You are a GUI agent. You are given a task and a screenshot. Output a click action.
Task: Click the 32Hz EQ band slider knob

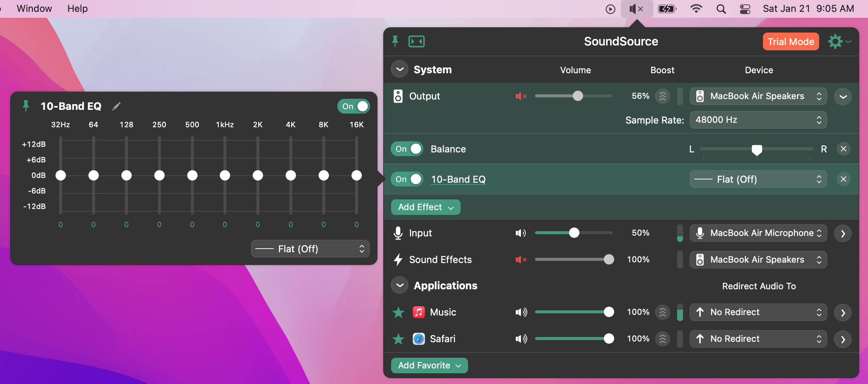[x=61, y=175]
